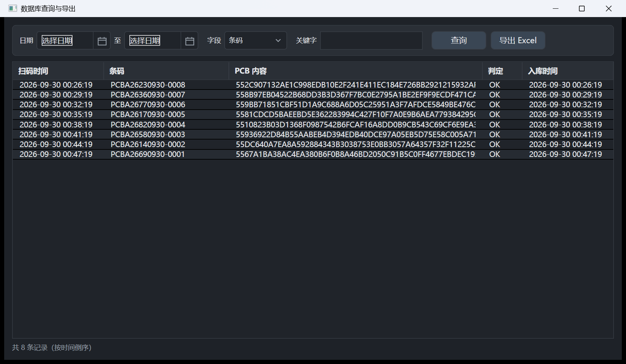This screenshot has height=364, width=626.
Task: Click the OK cell of PCBA26580930-0003 row
Action: click(x=494, y=135)
